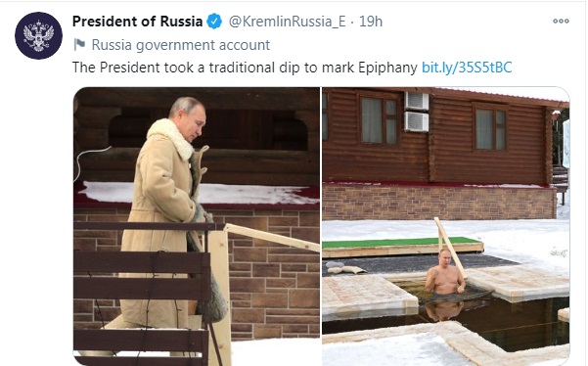588x366 pixels.
Task: Click the "Russia government account" label
Action: 181,45
